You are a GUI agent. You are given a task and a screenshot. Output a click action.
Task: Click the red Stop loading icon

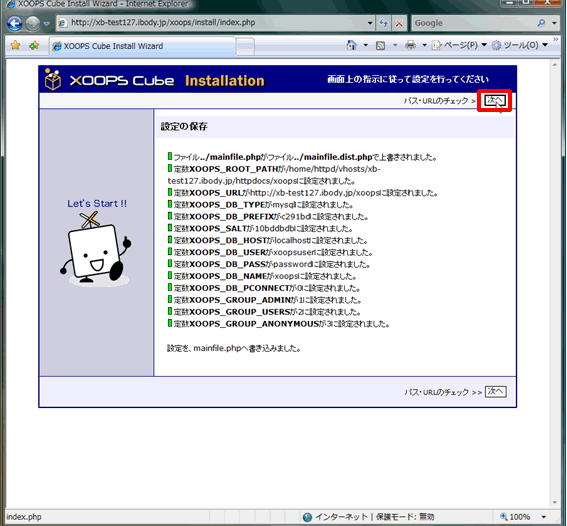[x=399, y=23]
